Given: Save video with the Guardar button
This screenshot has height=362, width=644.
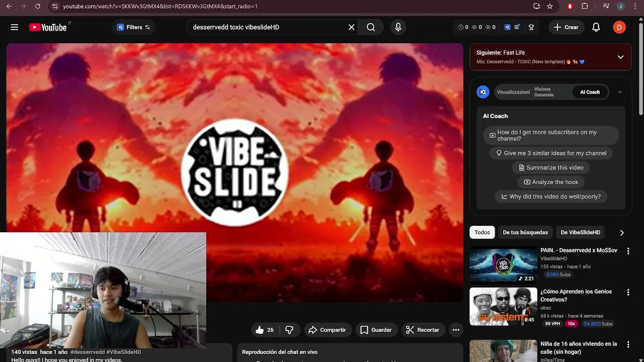Looking at the screenshot, I should (x=376, y=330).
